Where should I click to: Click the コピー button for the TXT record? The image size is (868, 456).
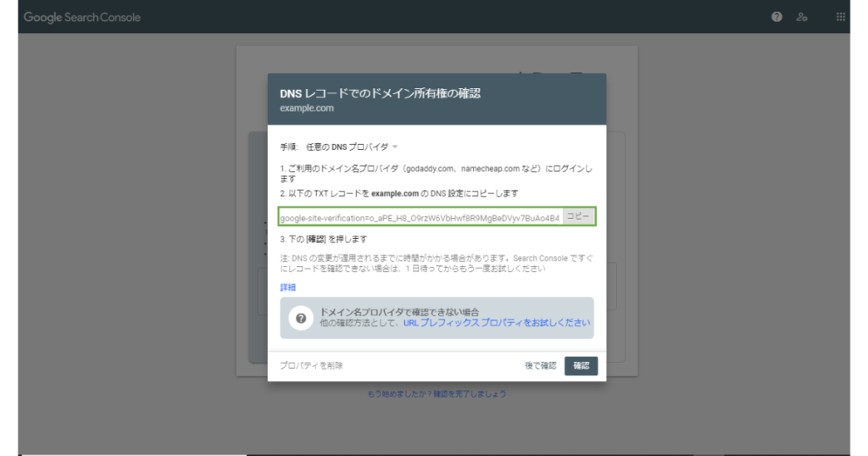tap(578, 216)
